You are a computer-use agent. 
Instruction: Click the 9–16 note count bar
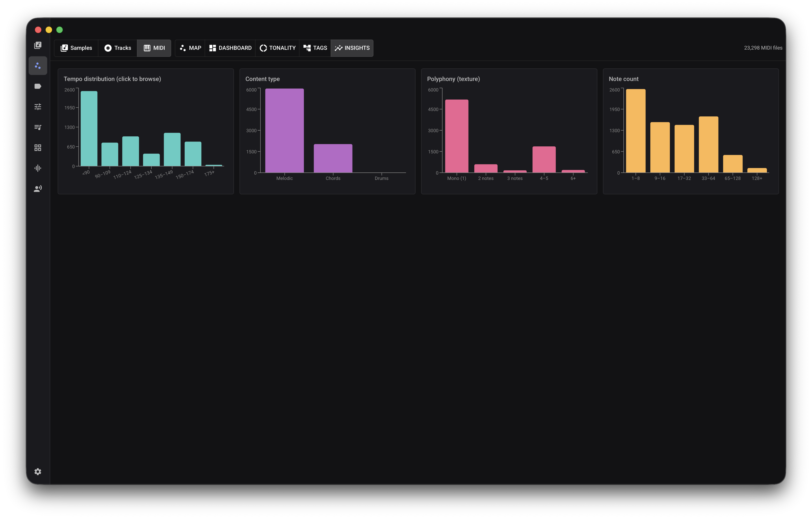point(660,148)
